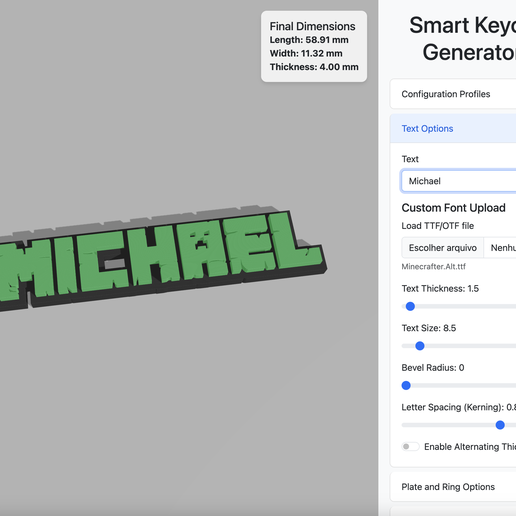Click the Text Thickness: 1.5 label
This screenshot has width=516, height=516.
point(440,289)
